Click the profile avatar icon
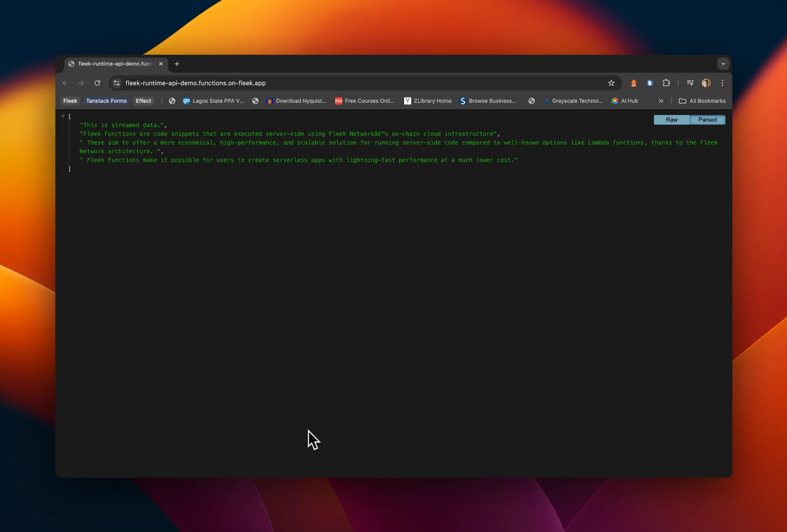The width and height of the screenshot is (787, 532). tap(706, 83)
